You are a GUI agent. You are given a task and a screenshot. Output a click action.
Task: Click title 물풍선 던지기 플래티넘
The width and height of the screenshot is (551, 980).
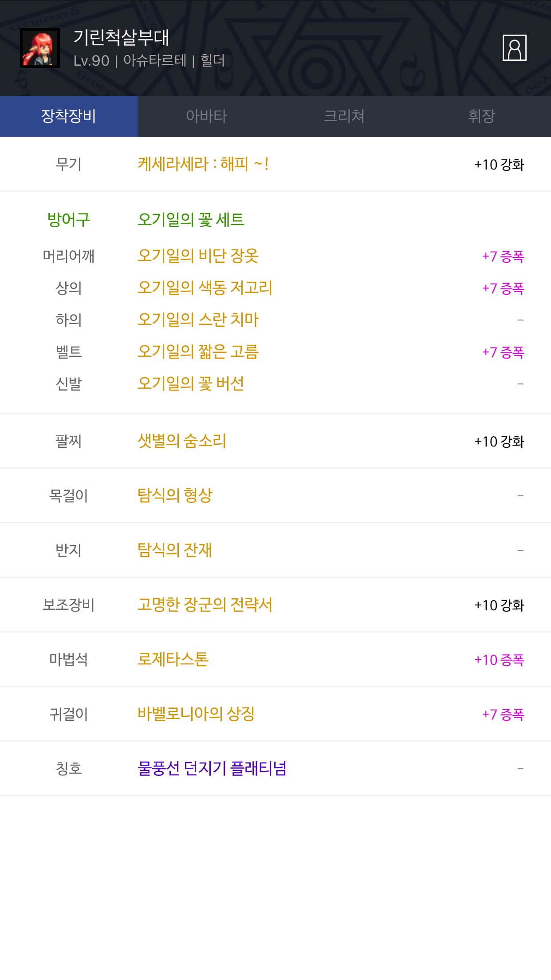pos(212,768)
